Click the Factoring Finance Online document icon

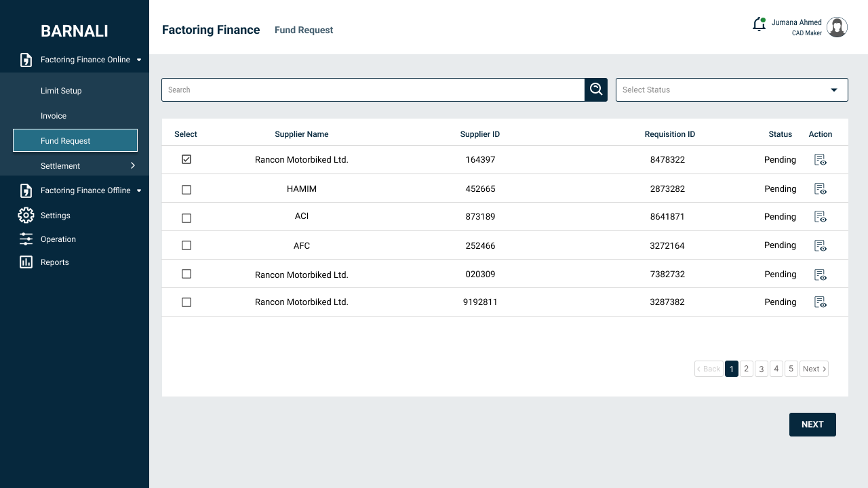(x=26, y=60)
